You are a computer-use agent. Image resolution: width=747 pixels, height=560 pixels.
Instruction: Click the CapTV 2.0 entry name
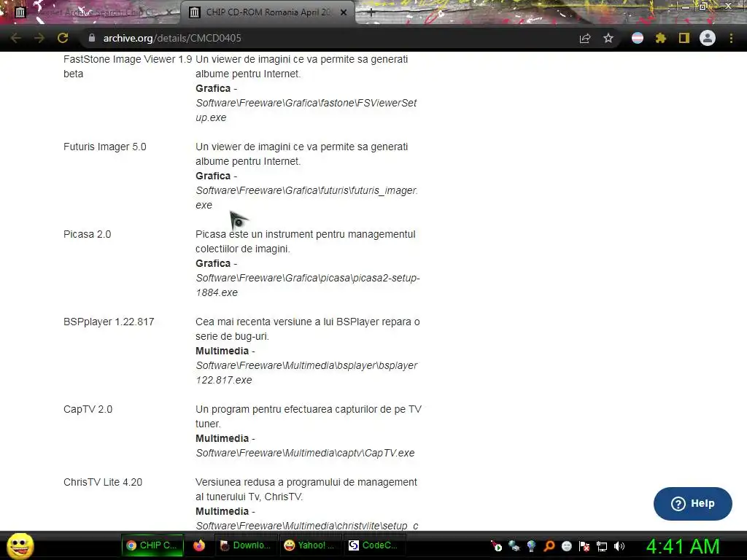point(88,410)
